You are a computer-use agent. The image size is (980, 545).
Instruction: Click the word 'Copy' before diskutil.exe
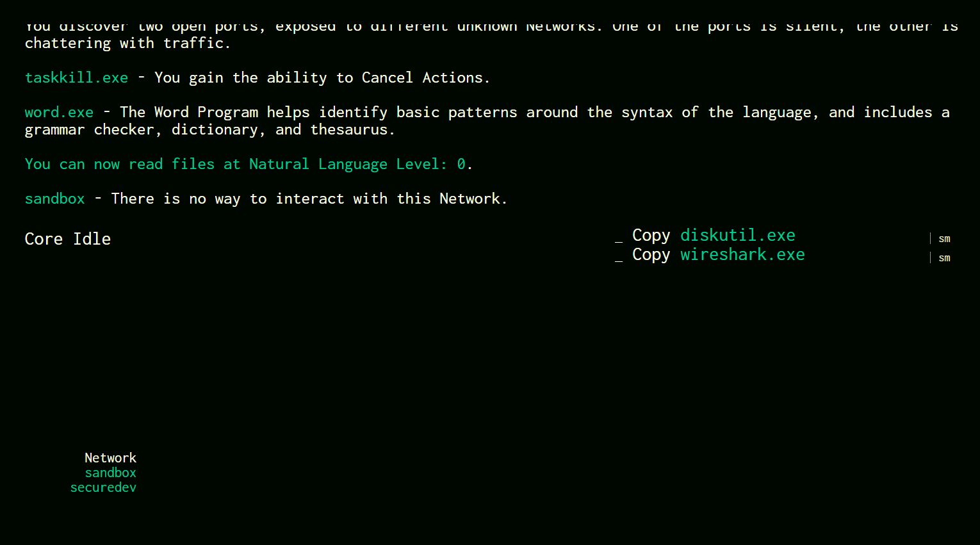[651, 236]
